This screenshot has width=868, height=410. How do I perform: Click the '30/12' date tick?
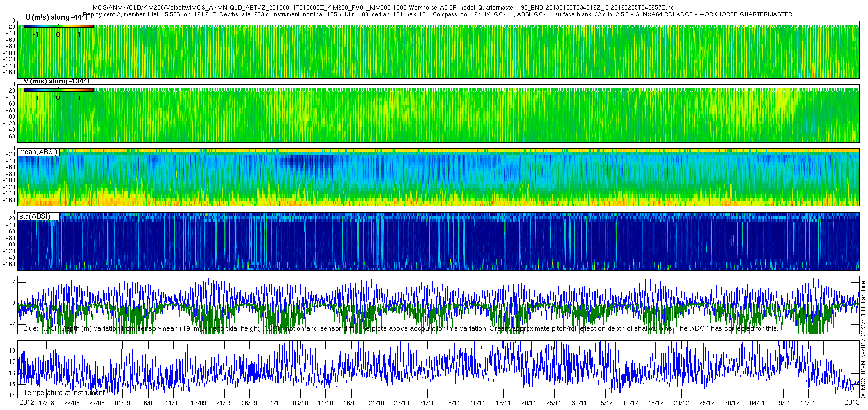(x=732, y=403)
